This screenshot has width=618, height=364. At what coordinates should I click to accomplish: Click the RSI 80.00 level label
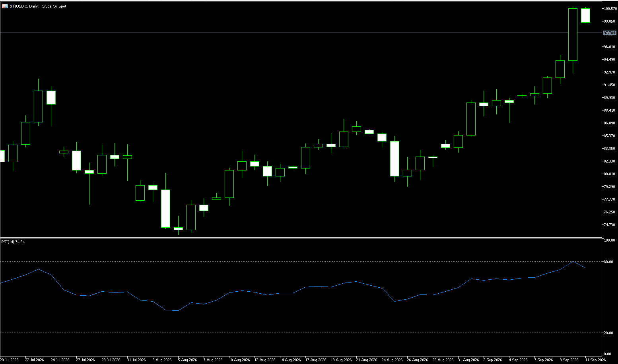point(608,262)
